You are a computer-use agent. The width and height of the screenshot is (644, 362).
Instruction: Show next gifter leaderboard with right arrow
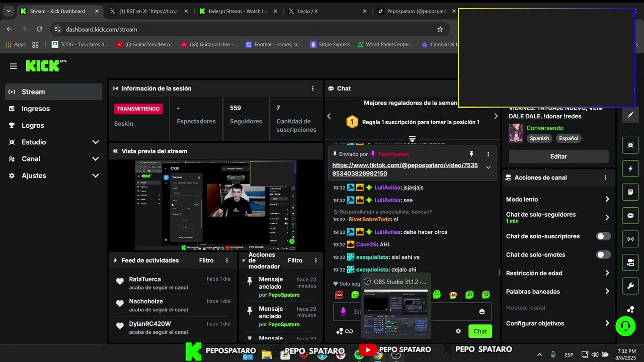click(496, 116)
